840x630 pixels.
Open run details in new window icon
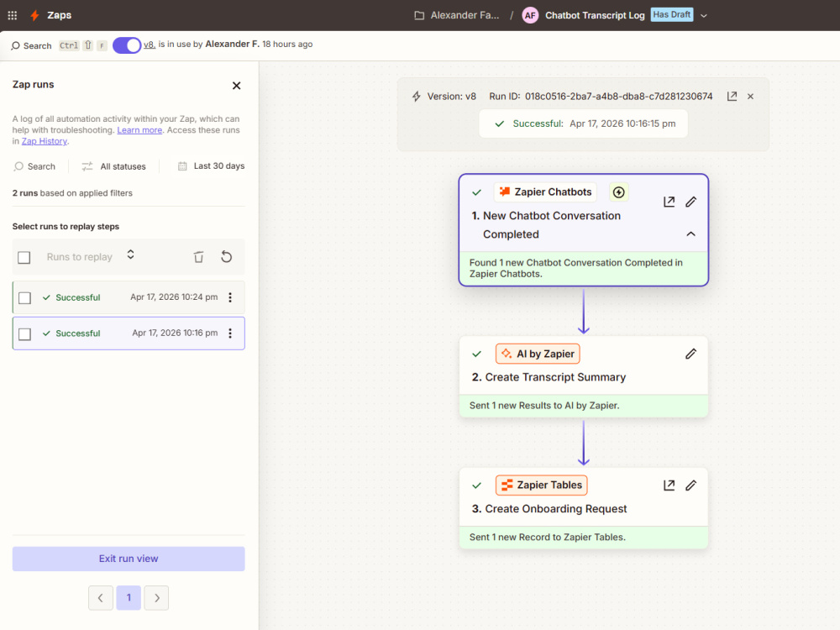(732, 97)
